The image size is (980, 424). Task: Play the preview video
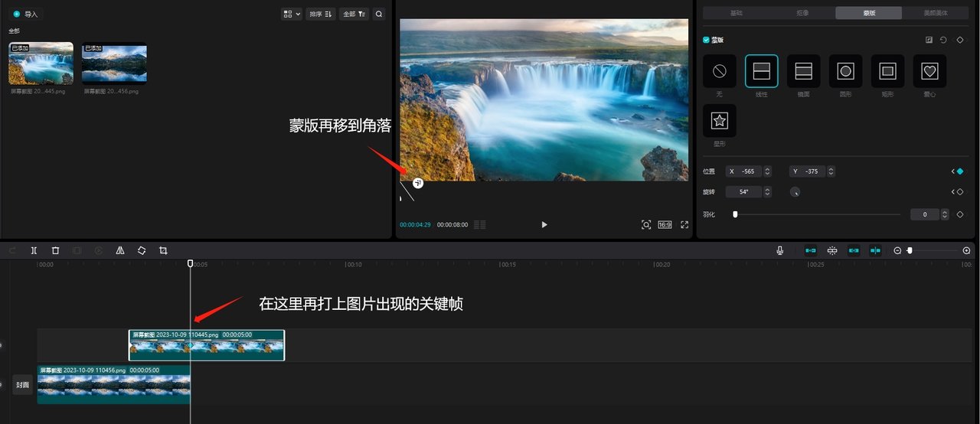(x=544, y=224)
